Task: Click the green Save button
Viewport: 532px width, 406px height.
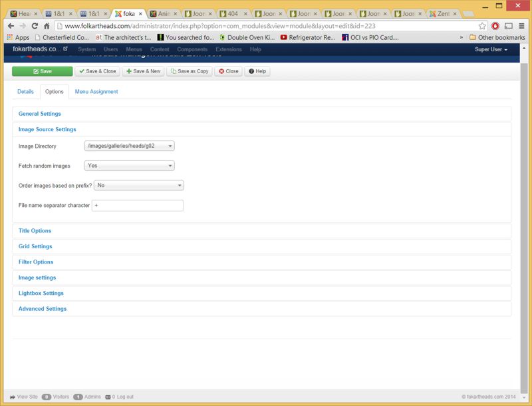Action: click(x=43, y=71)
